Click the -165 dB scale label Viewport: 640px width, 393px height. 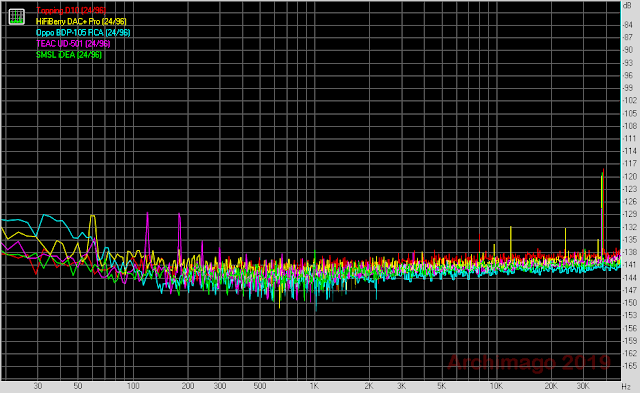click(630, 366)
